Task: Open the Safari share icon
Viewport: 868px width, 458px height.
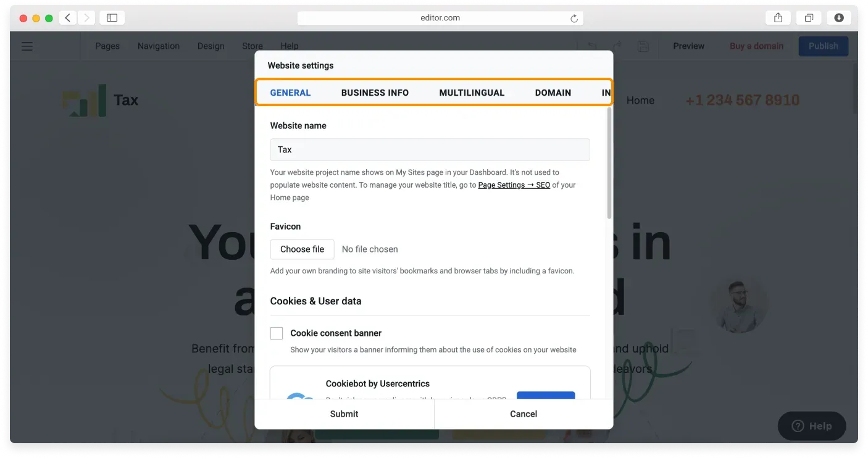Action: (778, 18)
